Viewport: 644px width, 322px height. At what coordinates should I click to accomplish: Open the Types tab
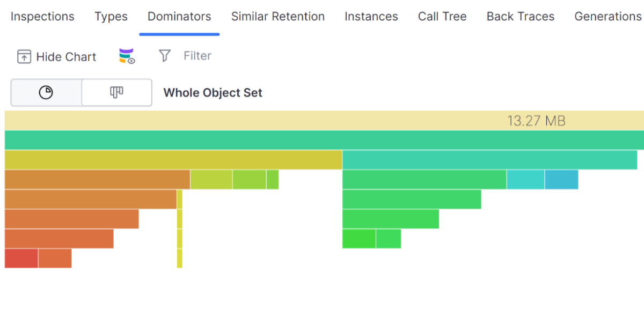tap(111, 17)
